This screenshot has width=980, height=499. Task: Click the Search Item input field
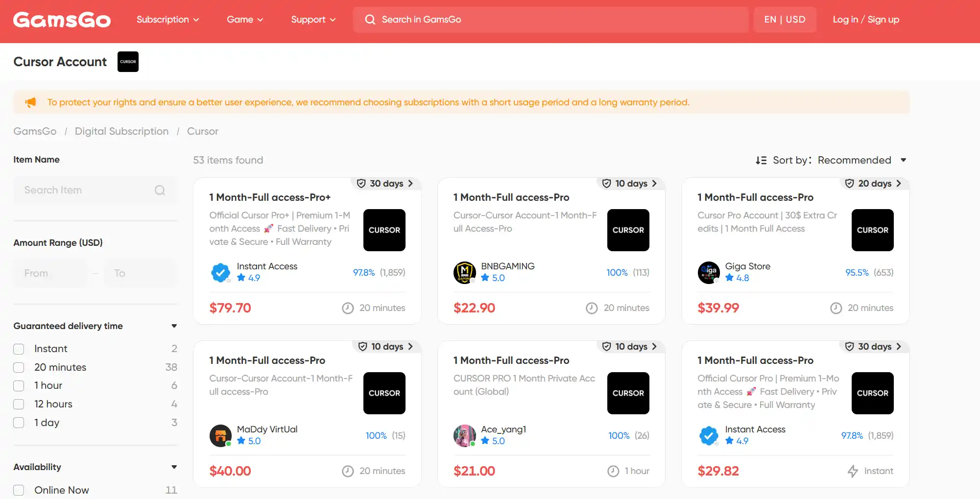95,190
